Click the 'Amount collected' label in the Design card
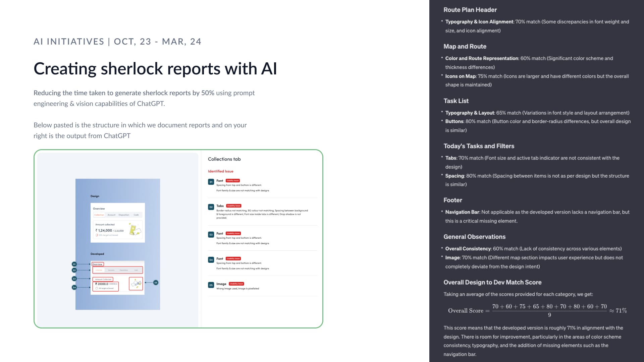Viewport: 644px width, 362px height. pos(105,225)
